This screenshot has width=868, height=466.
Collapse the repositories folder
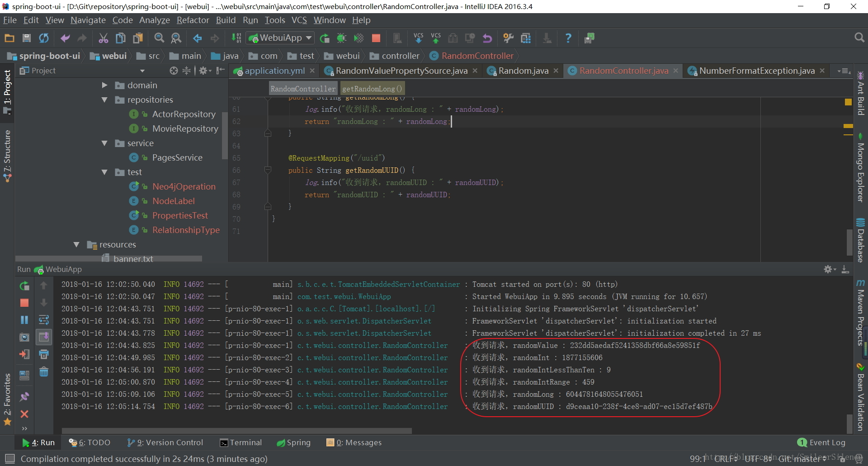(x=104, y=100)
